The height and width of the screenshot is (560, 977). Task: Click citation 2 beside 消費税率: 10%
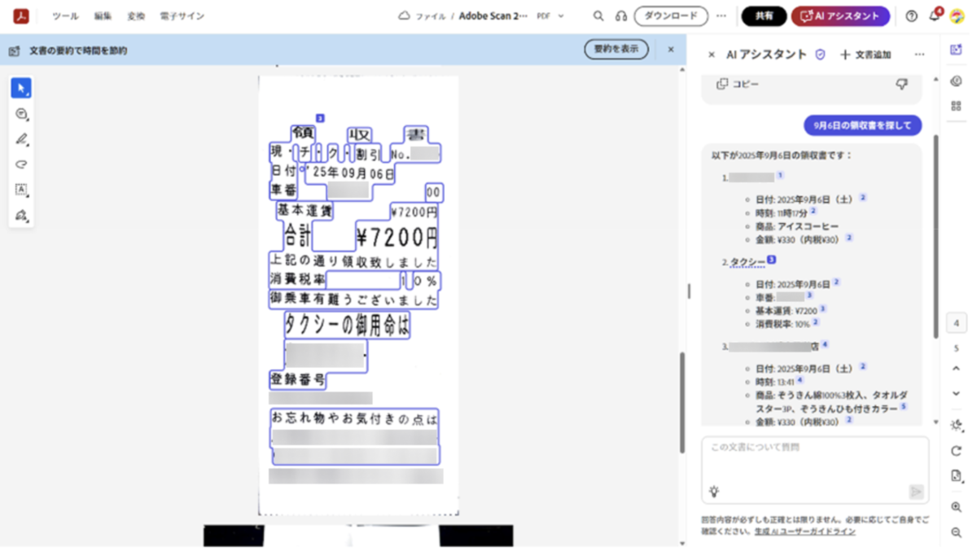tap(816, 322)
